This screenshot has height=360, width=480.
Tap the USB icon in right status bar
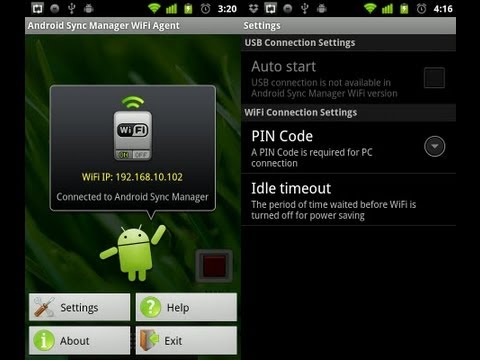tap(305, 8)
